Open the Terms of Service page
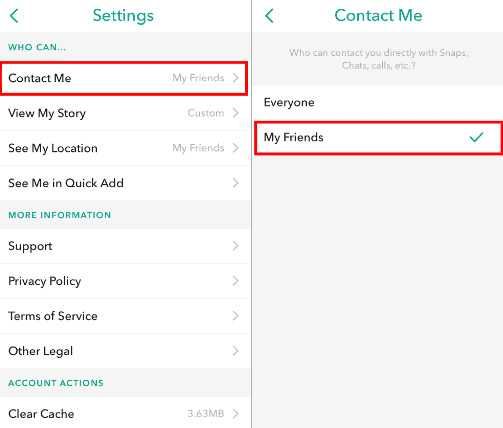 (x=125, y=316)
